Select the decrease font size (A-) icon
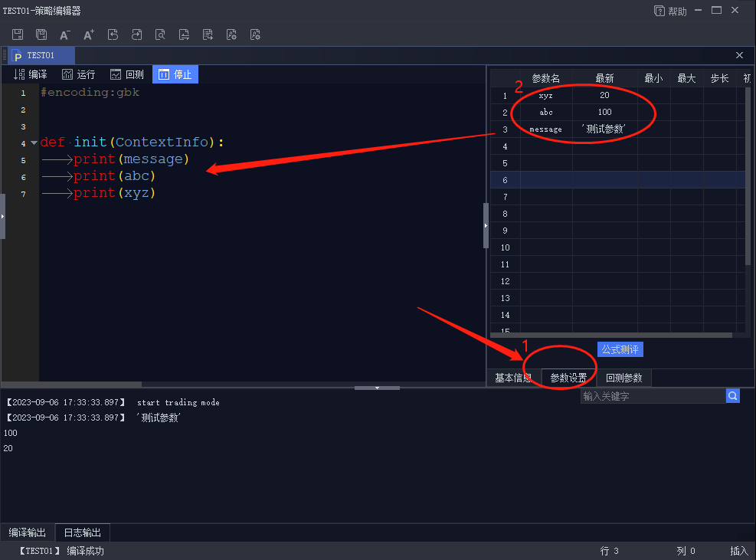The height and width of the screenshot is (560, 756). [64, 34]
